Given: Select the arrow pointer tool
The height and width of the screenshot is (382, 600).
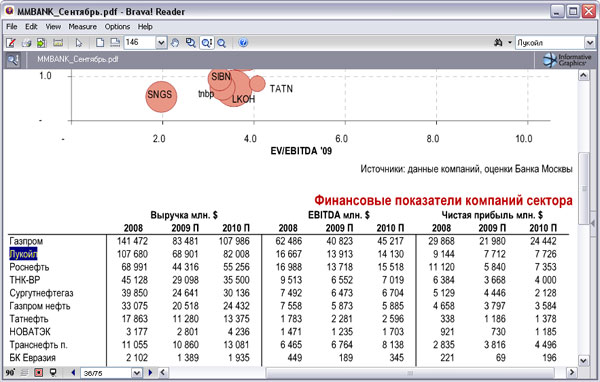Looking at the screenshot, I should (79, 42).
